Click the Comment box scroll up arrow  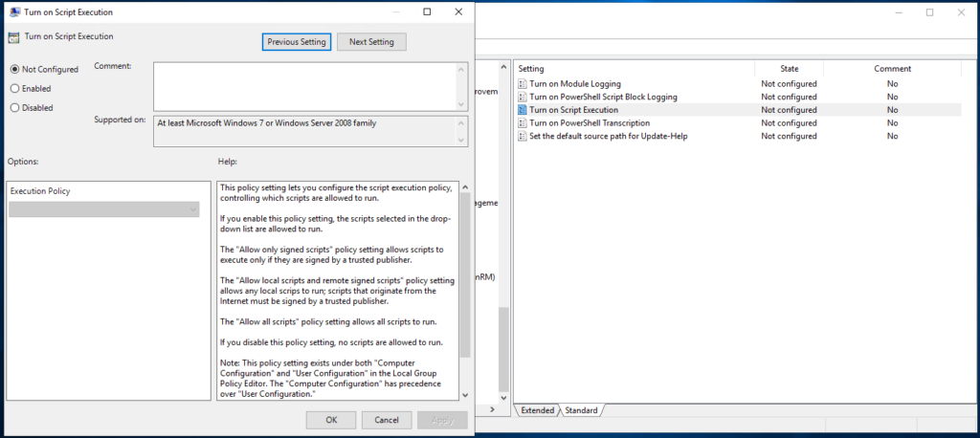tap(463, 69)
